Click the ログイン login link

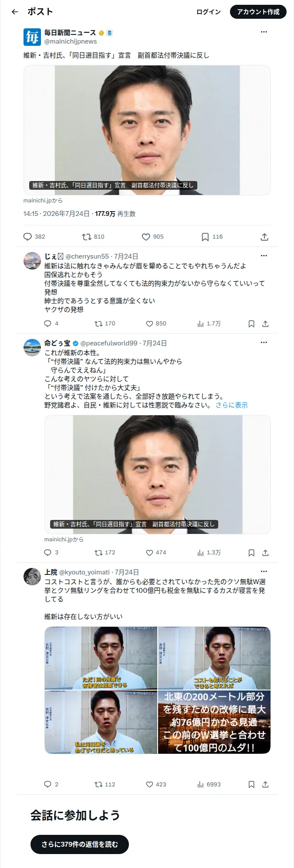tap(209, 12)
